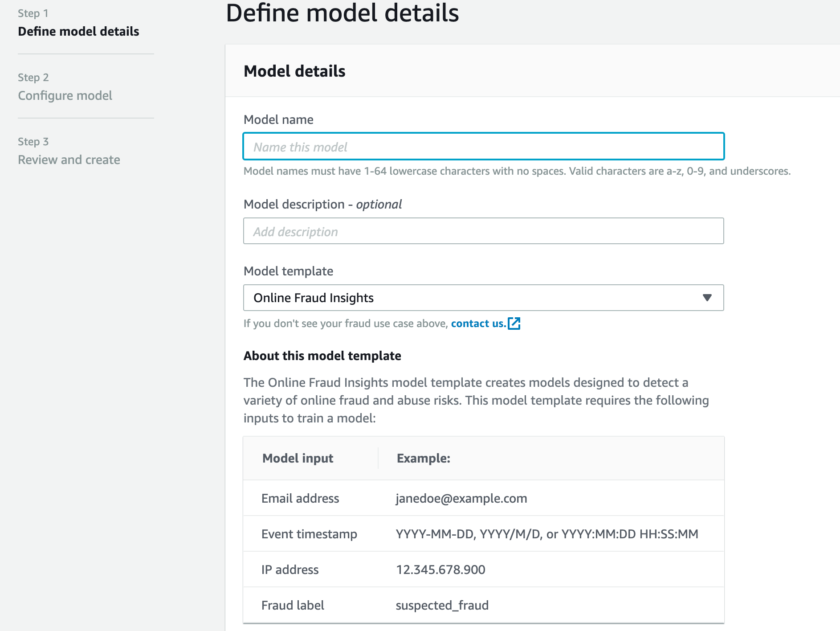
Task: Click the 12.345.678.900 example value
Action: click(x=440, y=570)
